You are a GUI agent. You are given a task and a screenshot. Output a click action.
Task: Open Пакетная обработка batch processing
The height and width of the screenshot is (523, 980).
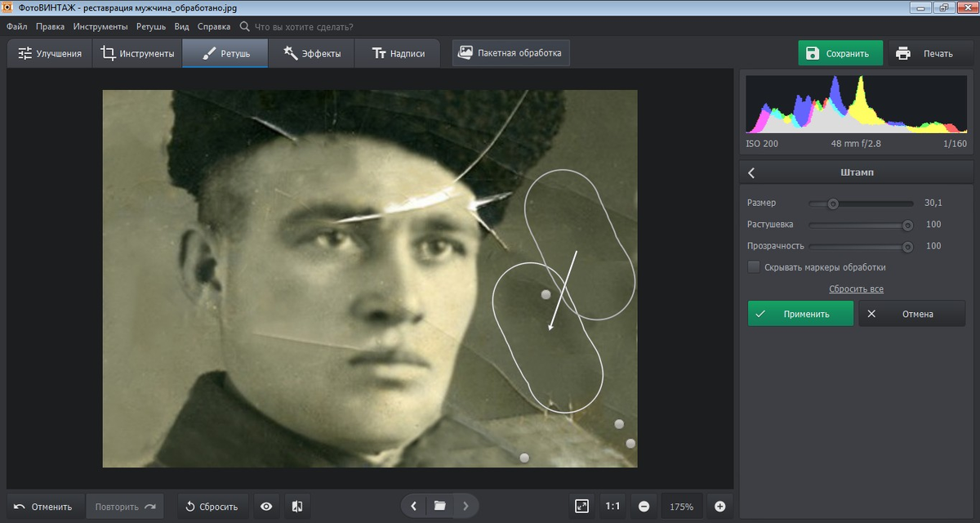(x=510, y=53)
